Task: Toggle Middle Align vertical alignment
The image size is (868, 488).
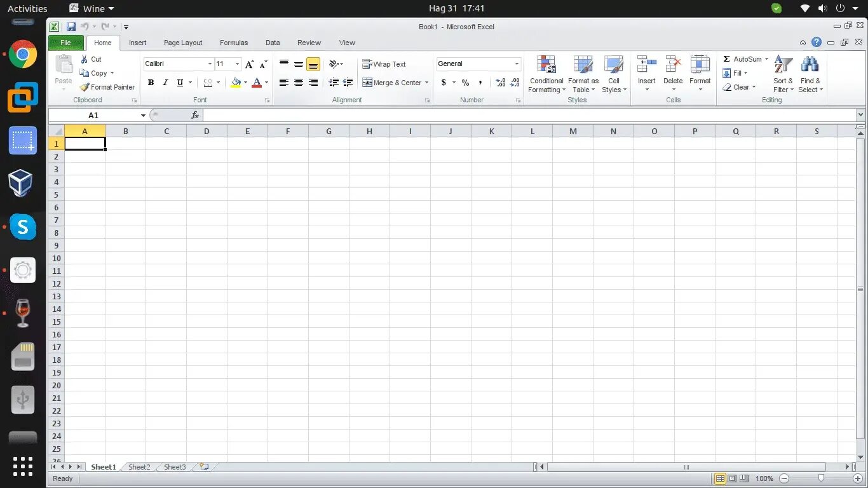Action: pos(299,64)
